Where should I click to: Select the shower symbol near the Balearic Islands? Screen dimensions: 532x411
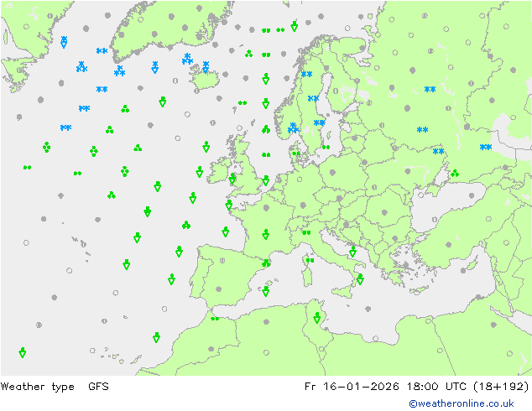266,291
